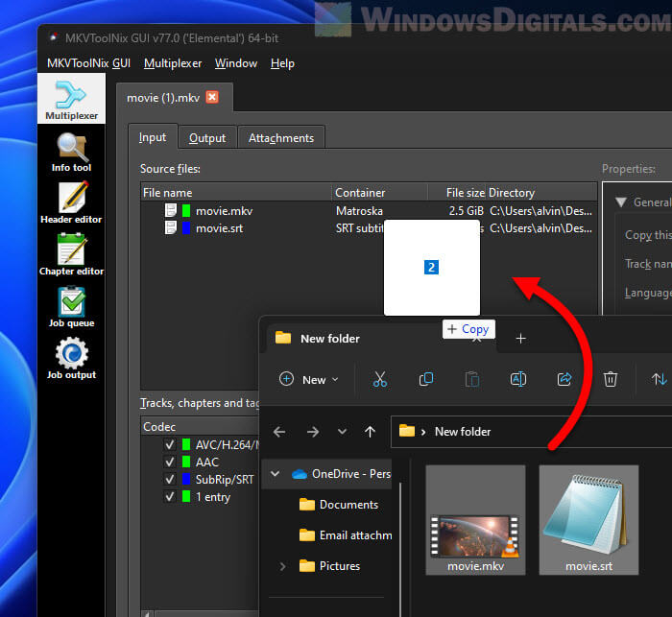672x617 pixels.
Task: Sort source files by Container column
Action: click(380, 193)
